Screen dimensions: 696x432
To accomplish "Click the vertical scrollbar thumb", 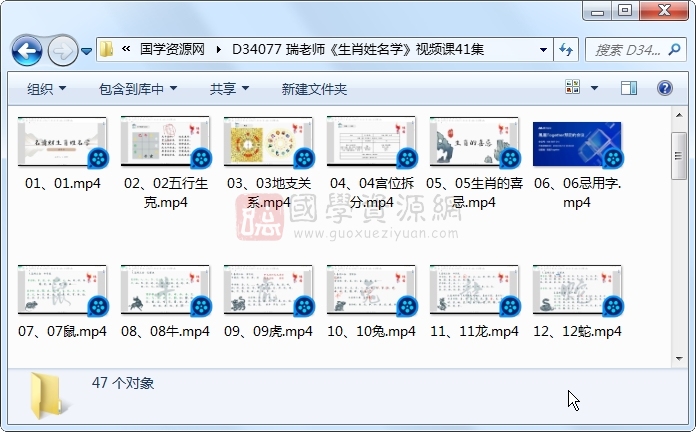I will pyautogui.click(x=679, y=155).
